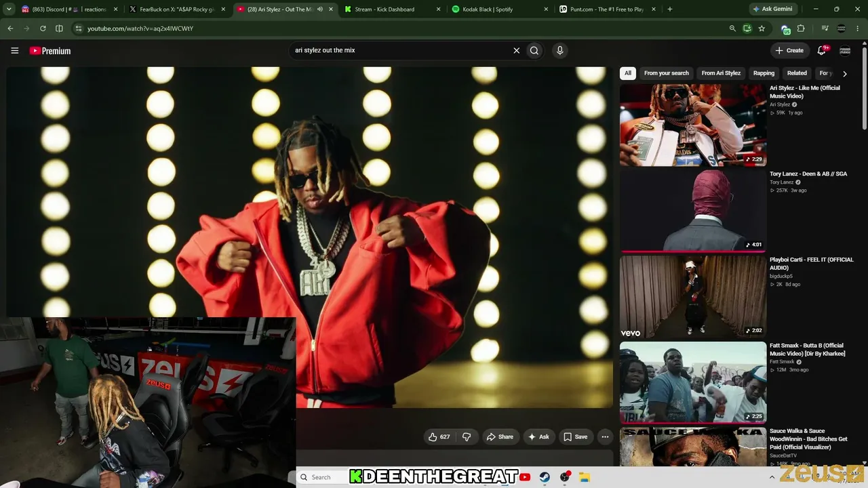868x488 pixels.
Task: Open Chrome media controls icon
Action: 825,28
